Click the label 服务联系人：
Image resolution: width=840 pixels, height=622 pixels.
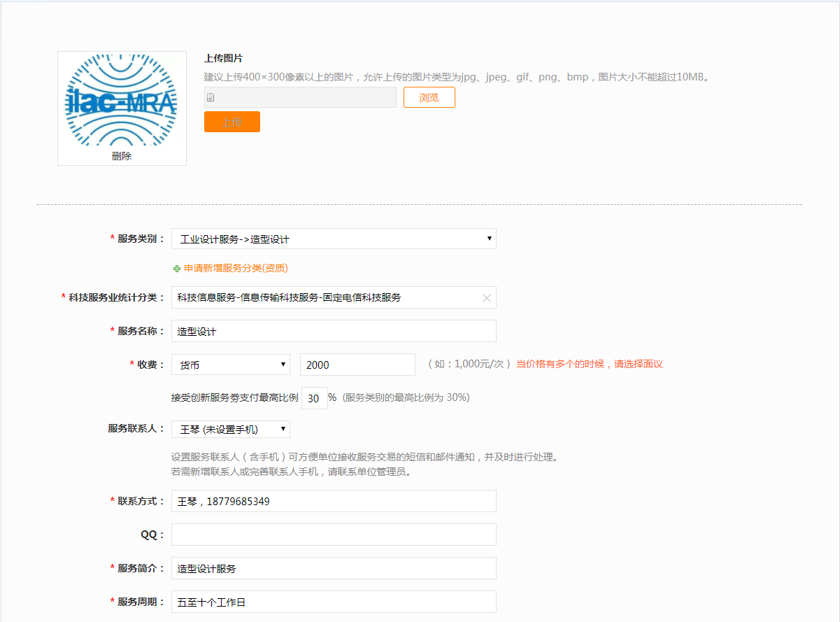pos(136,428)
